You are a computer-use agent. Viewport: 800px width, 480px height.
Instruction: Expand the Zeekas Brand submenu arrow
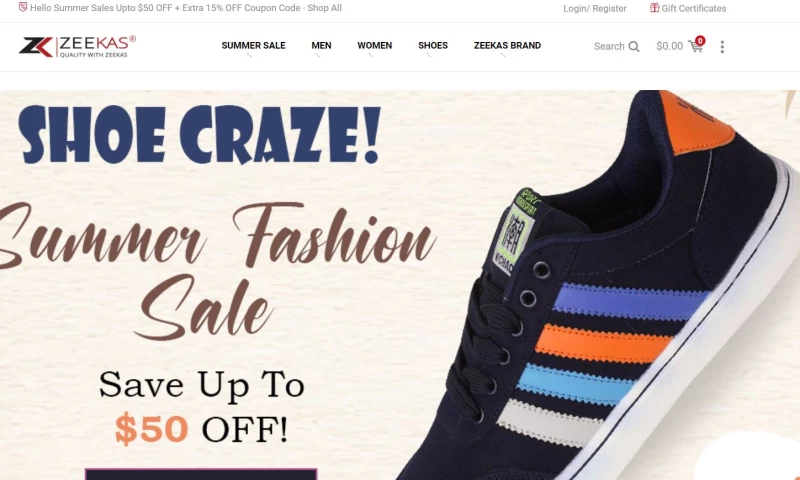503,55
